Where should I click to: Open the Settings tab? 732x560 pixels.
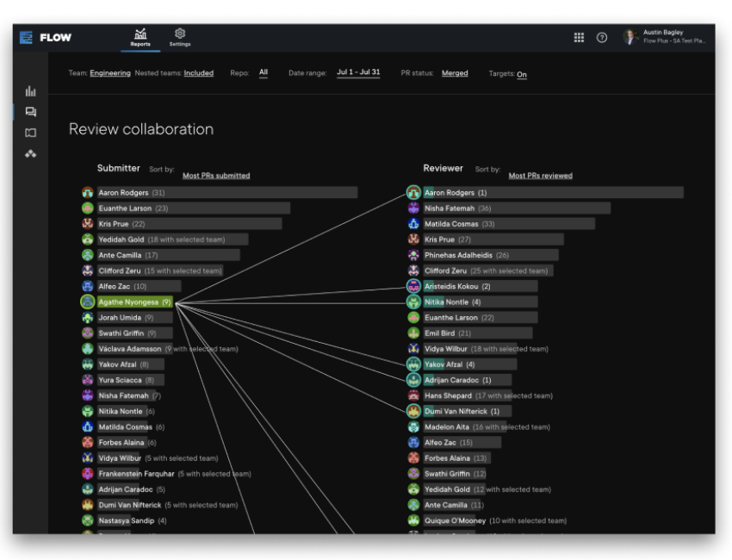click(x=180, y=37)
